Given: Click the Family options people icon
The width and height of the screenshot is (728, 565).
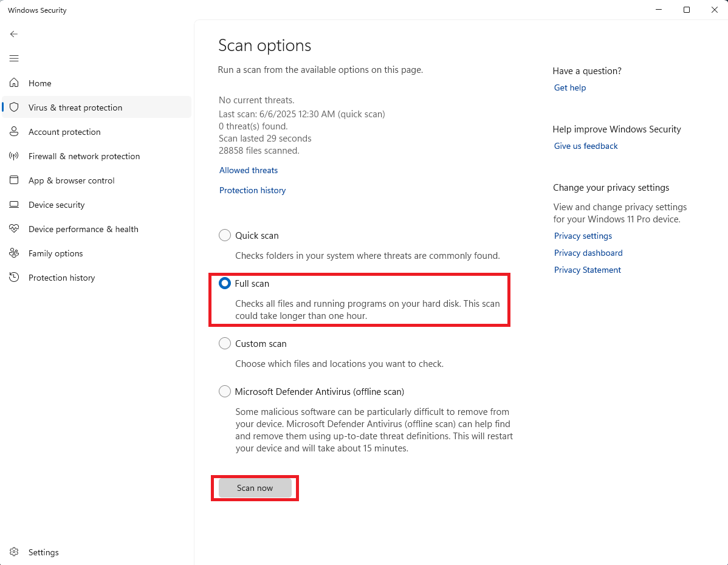Looking at the screenshot, I should coord(14,253).
